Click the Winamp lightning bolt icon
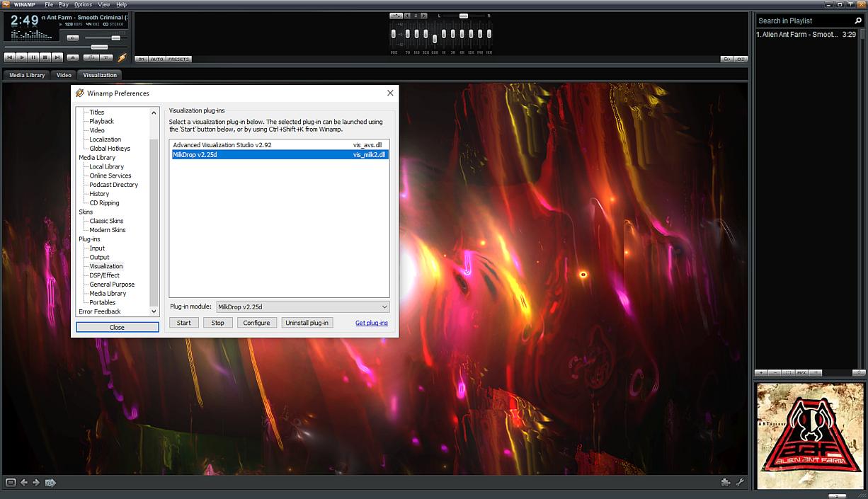This screenshot has width=868, height=499. (122, 57)
